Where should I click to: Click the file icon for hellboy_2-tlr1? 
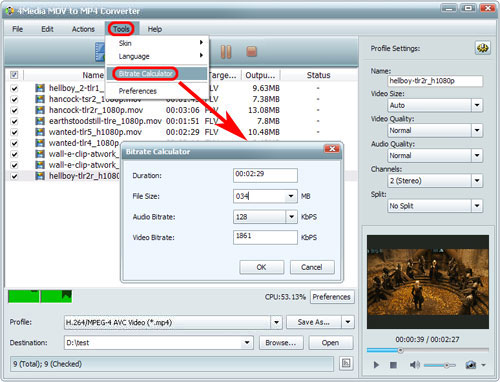pos(40,88)
